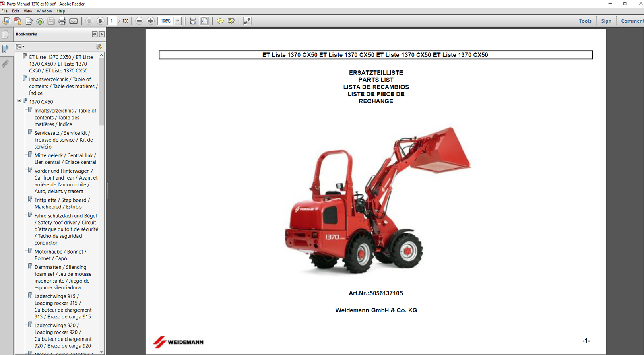Click the envelope email icon in toolbar
Image resolution: width=644 pixels, height=355 pixels.
point(74,21)
